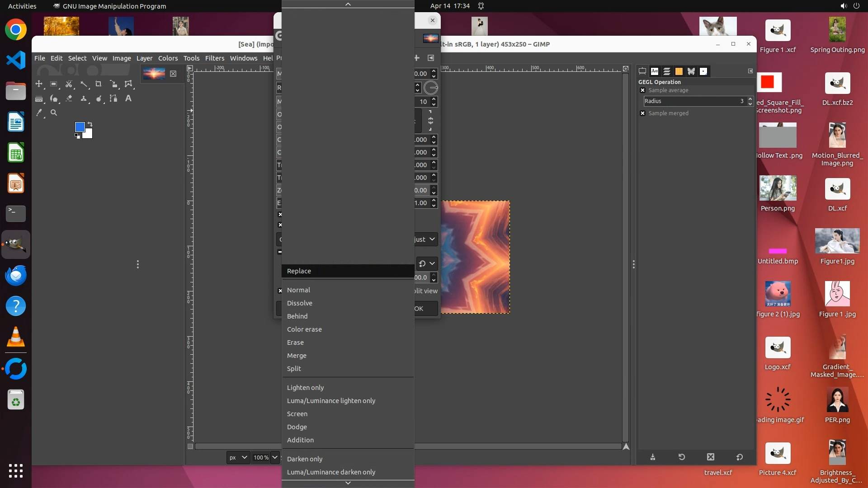Open the Filters menu
This screenshot has width=868, height=488.
tap(214, 58)
